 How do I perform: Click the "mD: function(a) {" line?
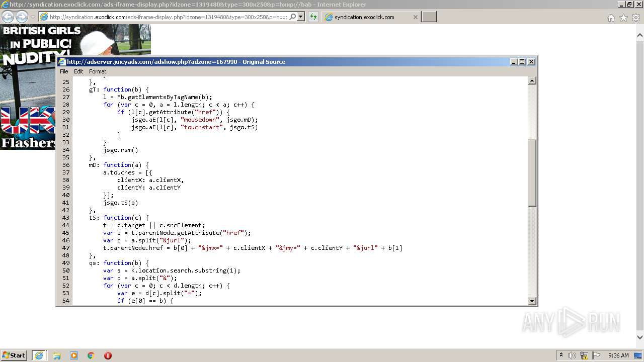119,165
